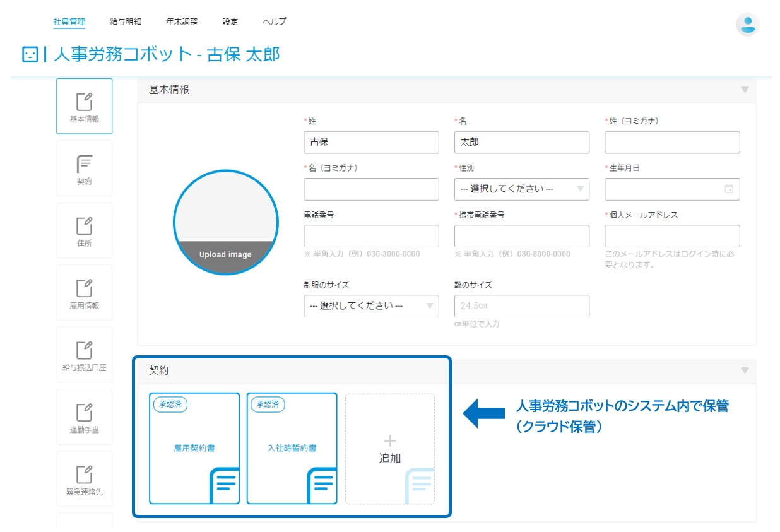Focus the 姓 input containing 古保
Screen dimensions: 780x532
(x=371, y=142)
